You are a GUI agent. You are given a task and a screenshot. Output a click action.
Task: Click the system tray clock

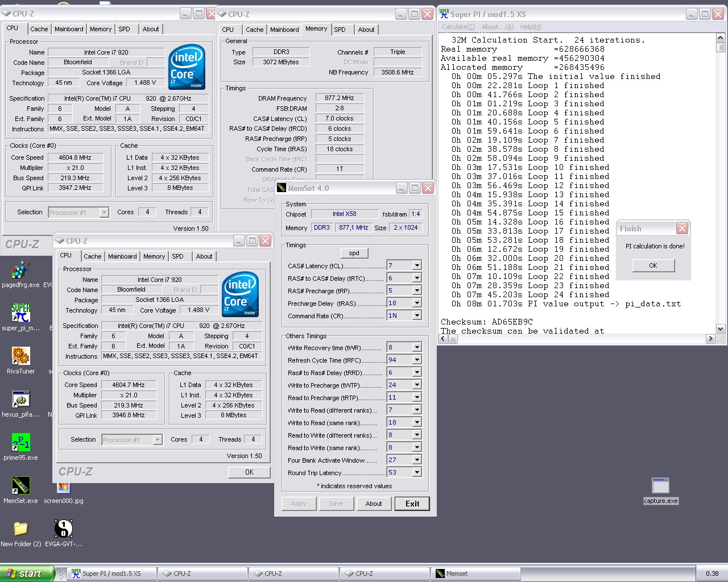click(x=712, y=573)
